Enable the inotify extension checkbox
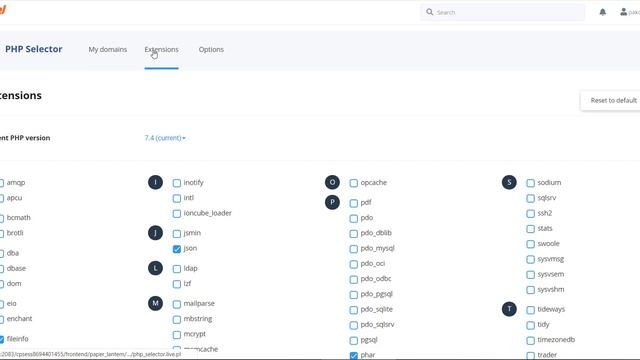 177,183
